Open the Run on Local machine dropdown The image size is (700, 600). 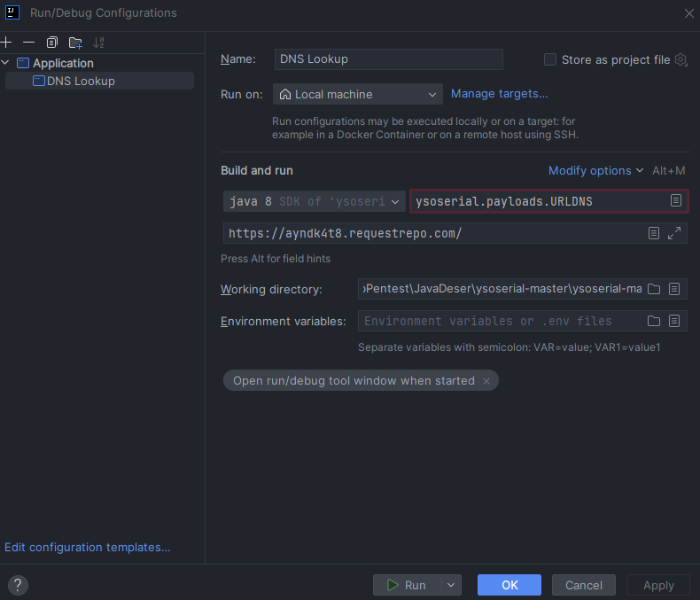(357, 94)
